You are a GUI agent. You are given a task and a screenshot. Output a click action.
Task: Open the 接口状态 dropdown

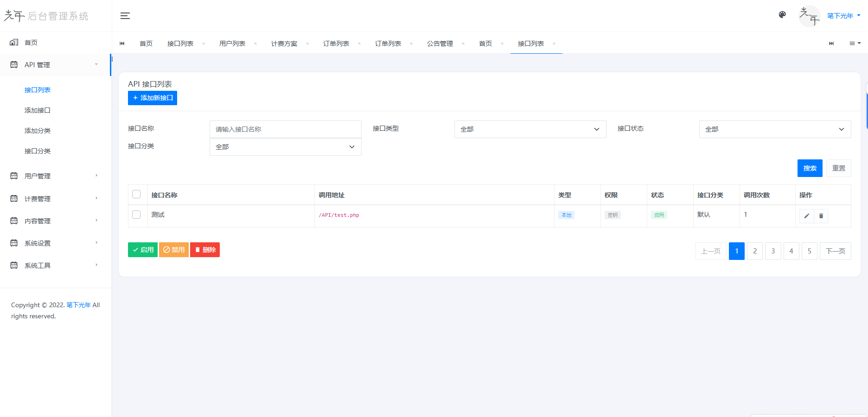[775, 129]
